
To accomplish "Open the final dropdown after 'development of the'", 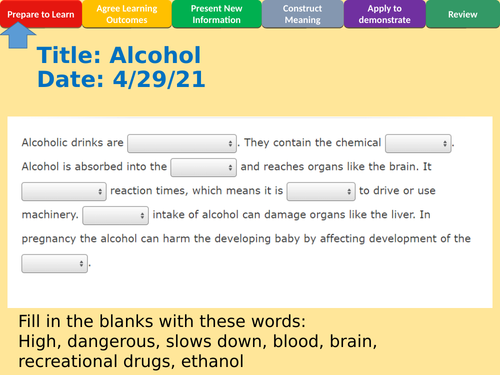I will [55, 263].
